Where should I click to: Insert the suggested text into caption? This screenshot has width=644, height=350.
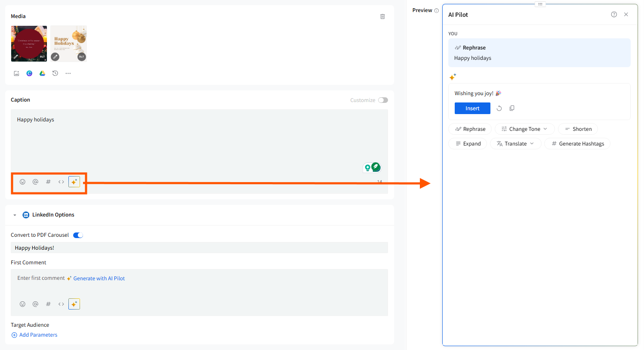(472, 108)
